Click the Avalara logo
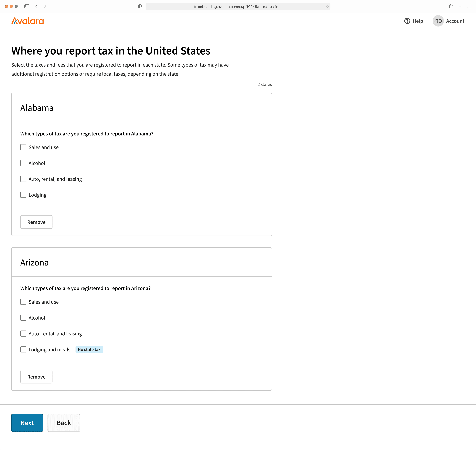The width and height of the screenshot is (476, 450). [28, 21]
